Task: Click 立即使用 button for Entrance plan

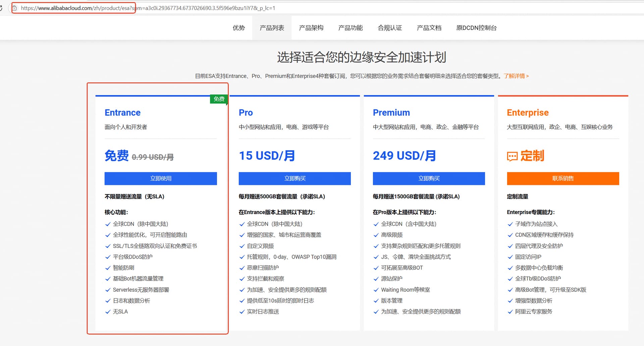Action: pos(161,179)
